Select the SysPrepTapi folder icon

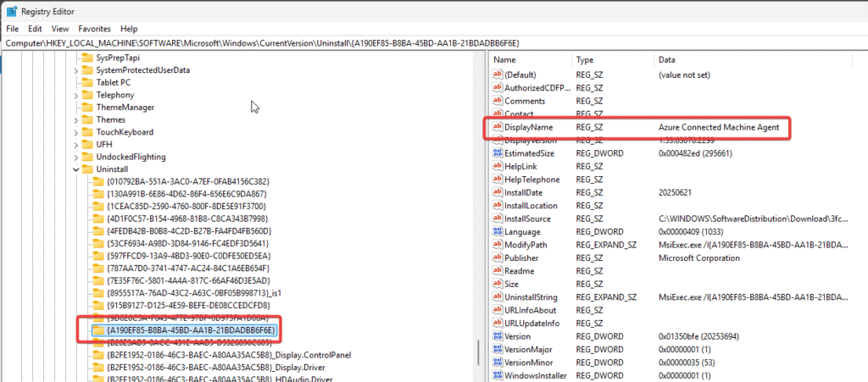[87, 58]
